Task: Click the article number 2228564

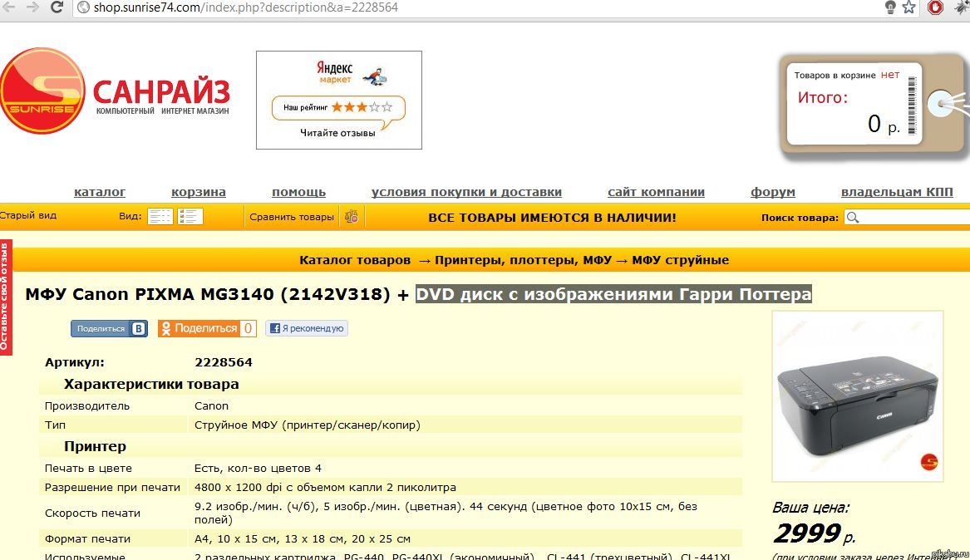Action: pos(224,362)
